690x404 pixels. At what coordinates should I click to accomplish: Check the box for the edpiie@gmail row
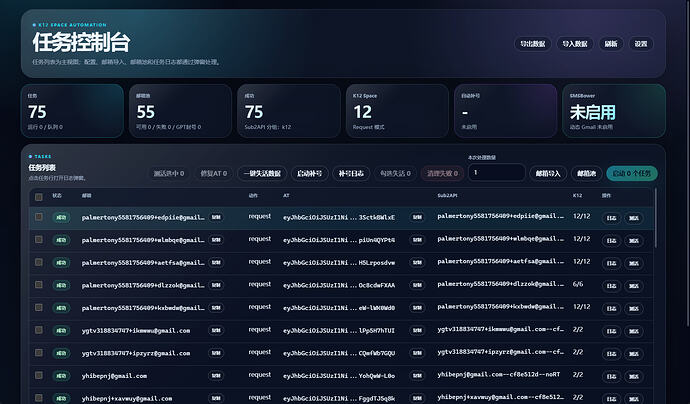click(39, 217)
